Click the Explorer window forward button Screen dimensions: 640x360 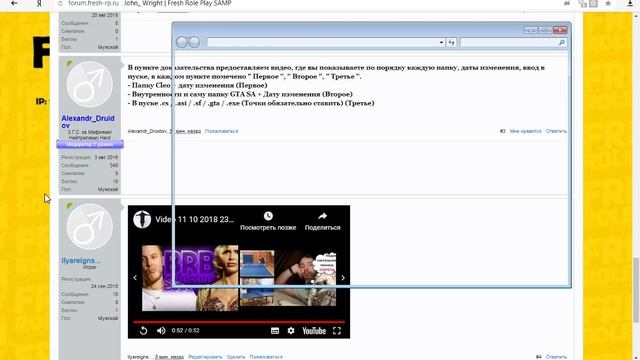click(x=194, y=42)
